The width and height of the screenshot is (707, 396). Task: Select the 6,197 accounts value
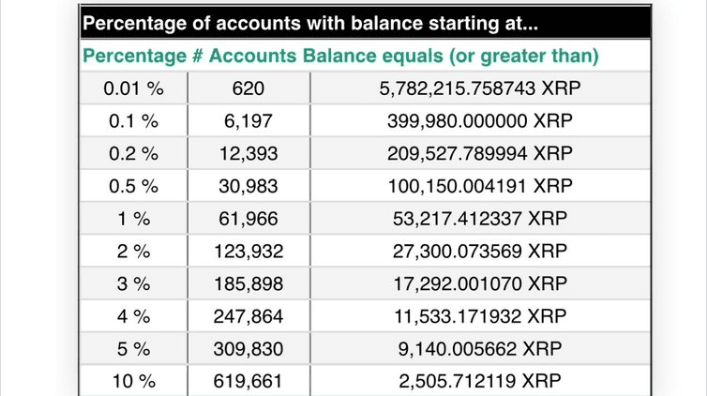tap(248, 120)
